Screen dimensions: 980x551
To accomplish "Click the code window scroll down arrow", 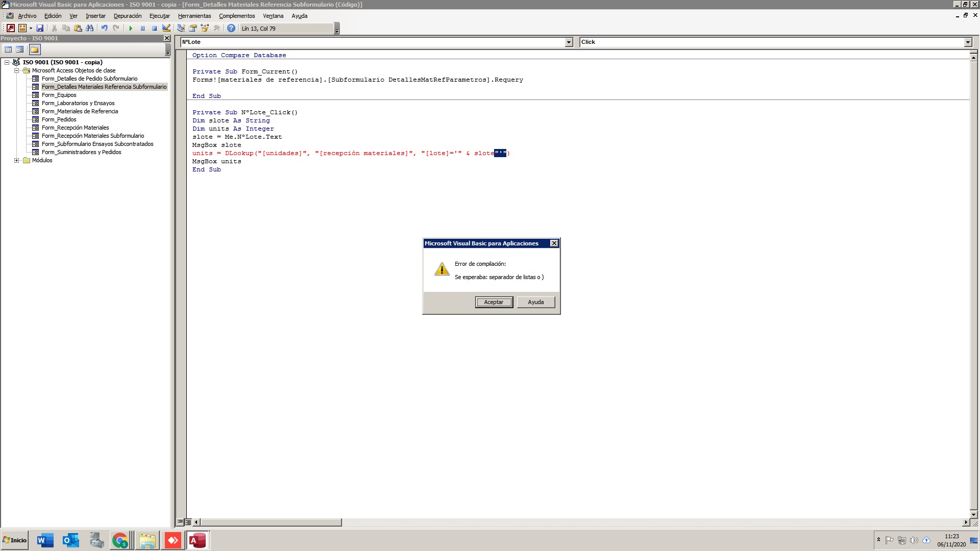I will pos(973,515).
